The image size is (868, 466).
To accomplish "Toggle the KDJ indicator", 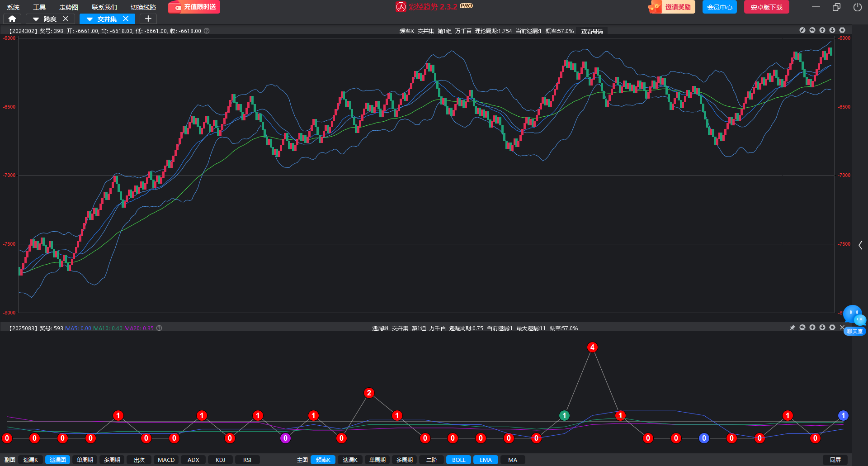I will (x=221, y=460).
